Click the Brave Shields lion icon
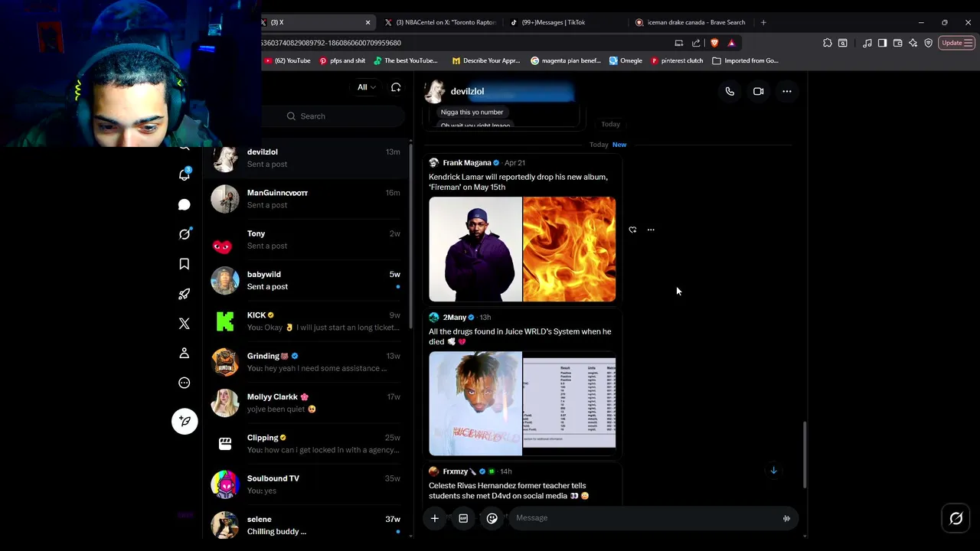Image resolution: width=980 pixels, height=551 pixels. click(x=714, y=43)
